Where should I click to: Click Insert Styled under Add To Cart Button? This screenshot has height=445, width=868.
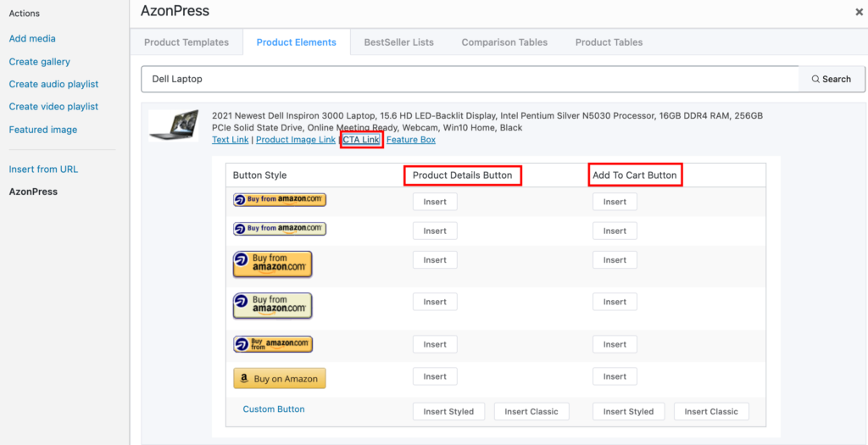[x=629, y=411]
